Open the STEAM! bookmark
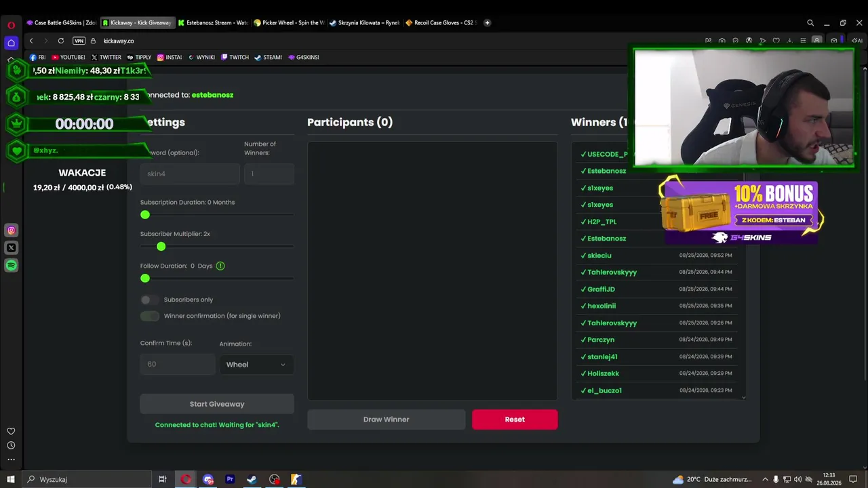The height and width of the screenshot is (488, 868). tap(269, 58)
